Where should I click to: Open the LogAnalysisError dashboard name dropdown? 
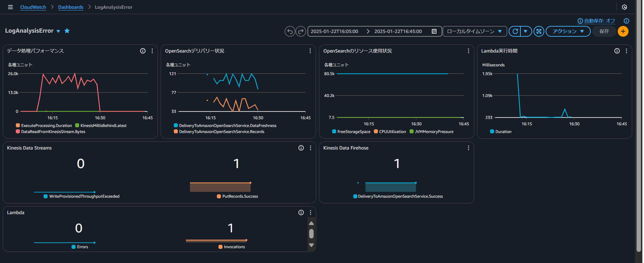click(58, 31)
